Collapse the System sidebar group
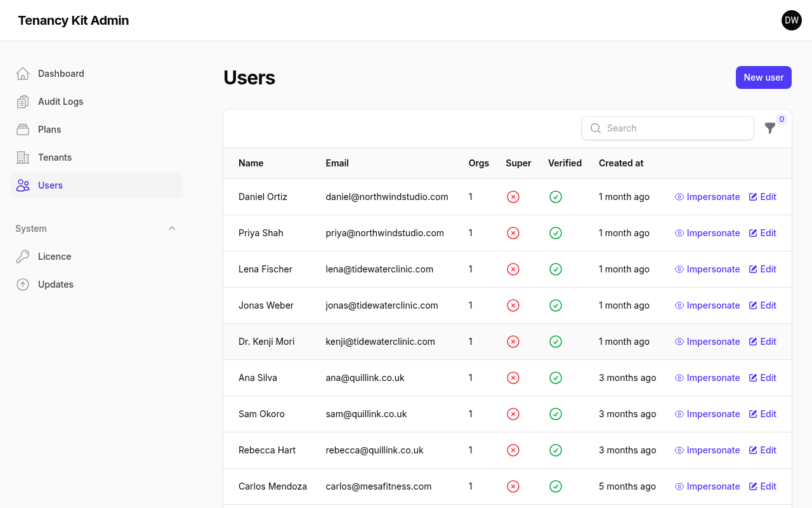 [172, 229]
